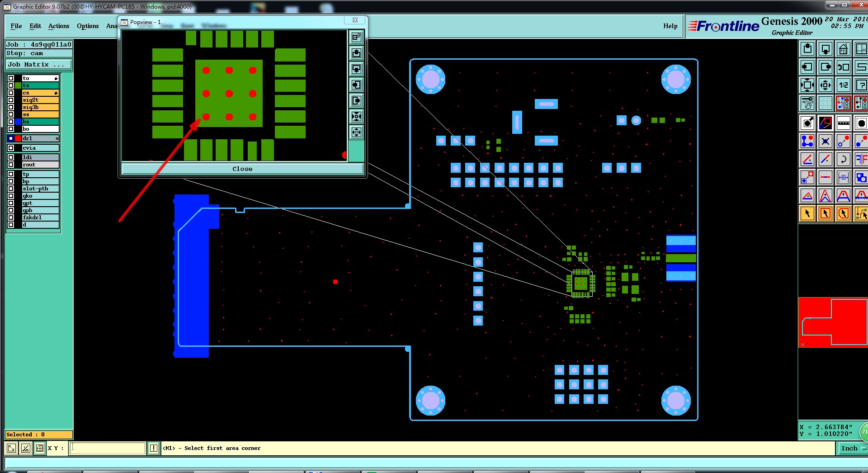
Task: Expand the drl layer small box indicator
Action: coord(57,138)
